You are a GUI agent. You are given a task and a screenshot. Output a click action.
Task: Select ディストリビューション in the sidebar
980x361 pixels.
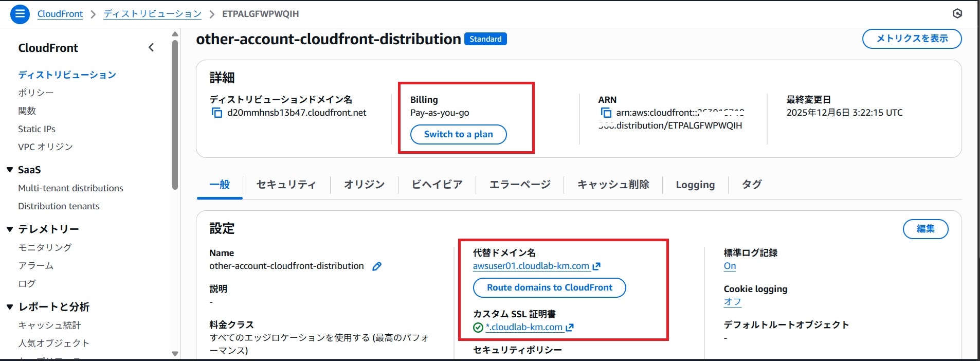[x=67, y=75]
